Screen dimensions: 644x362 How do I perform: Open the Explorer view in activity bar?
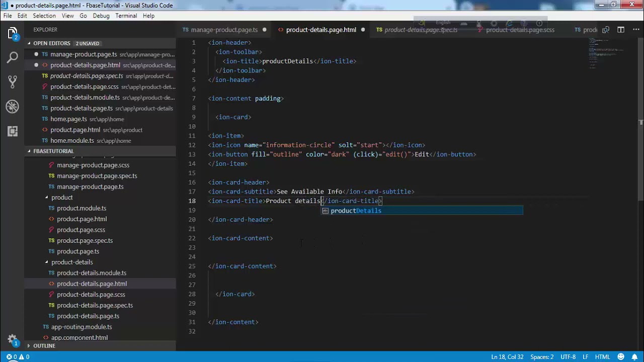[12, 34]
